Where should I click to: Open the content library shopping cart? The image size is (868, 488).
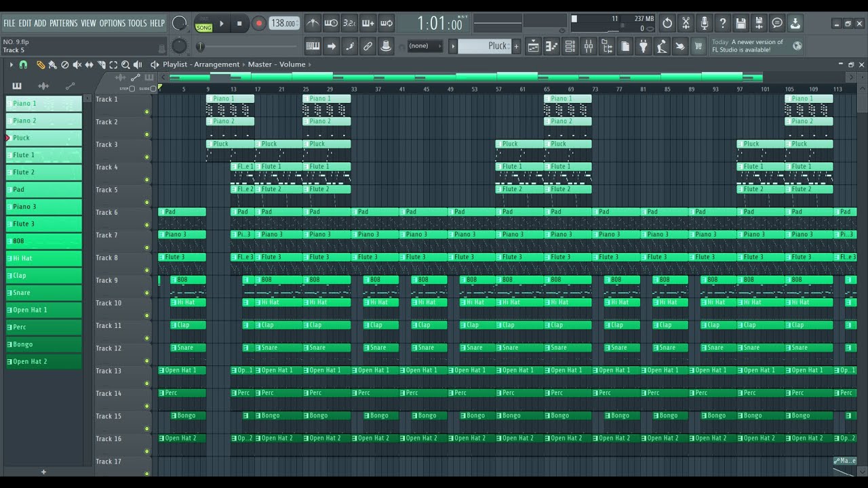pyautogui.click(x=698, y=46)
